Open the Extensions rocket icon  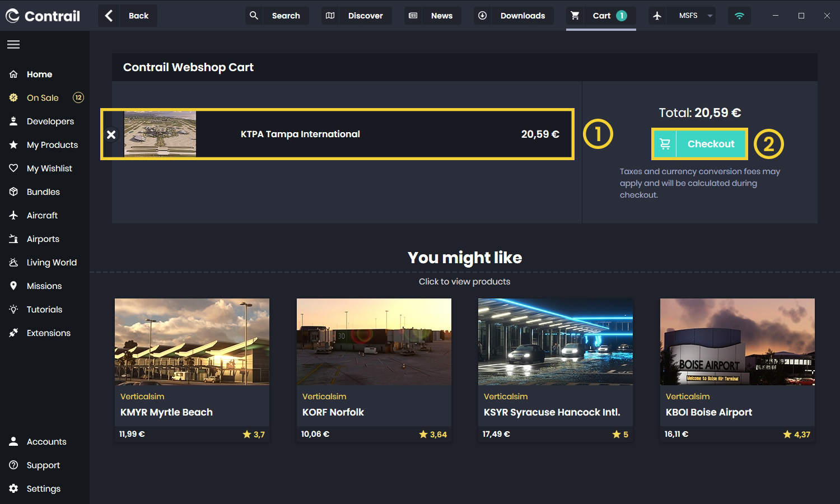13,333
